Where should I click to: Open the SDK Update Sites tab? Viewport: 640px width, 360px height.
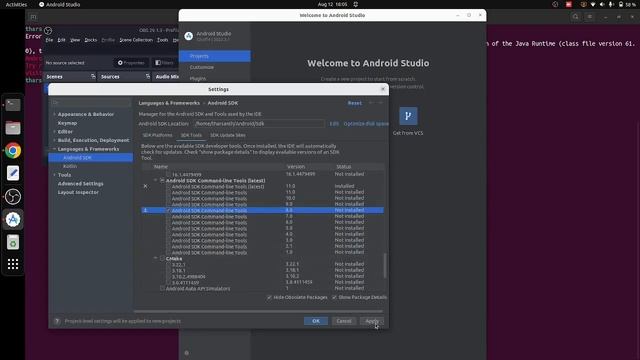coord(228,135)
